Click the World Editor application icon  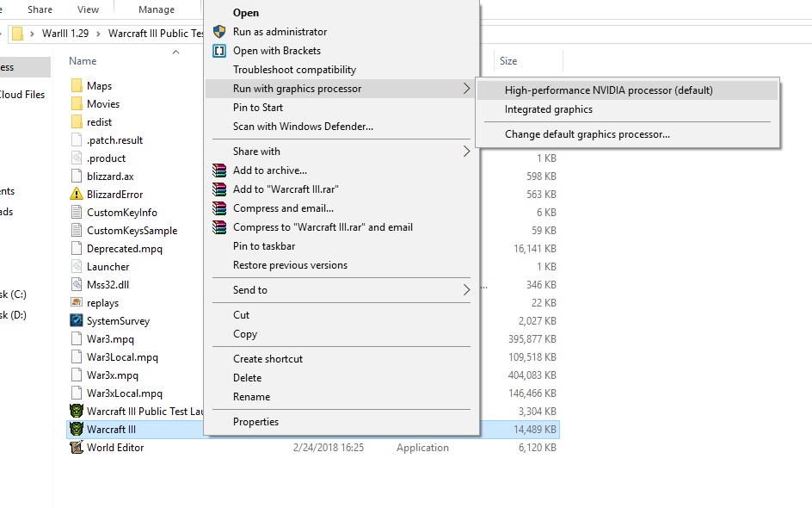coord(77,447)
